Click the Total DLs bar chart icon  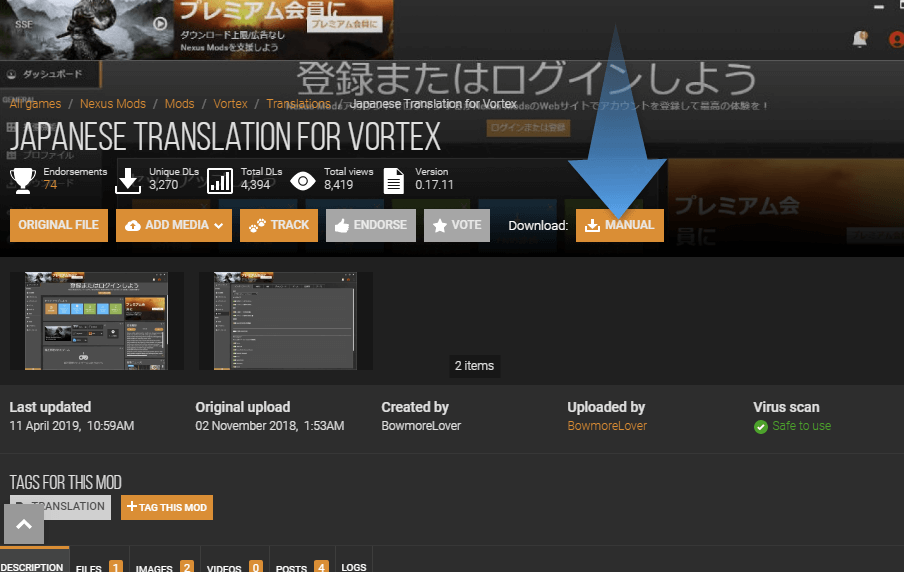(220, 181)
